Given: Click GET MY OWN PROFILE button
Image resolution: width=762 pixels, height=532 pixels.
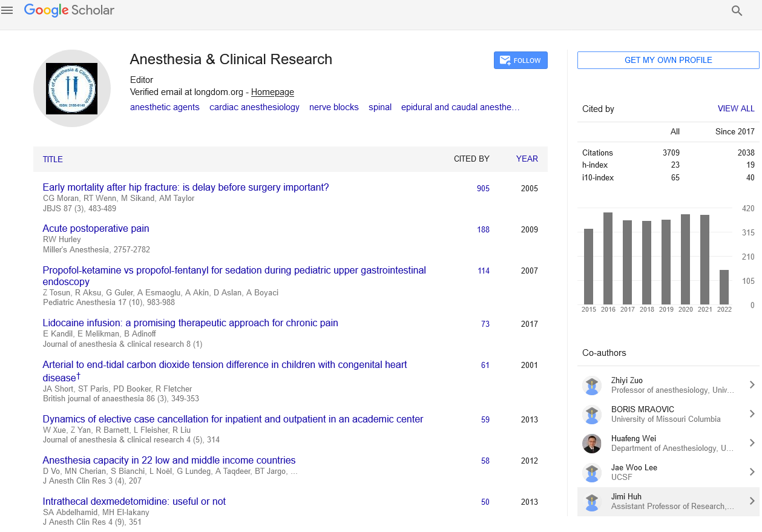Looking at the screenshot, I should pyautogui.click(x=668, y=60).
